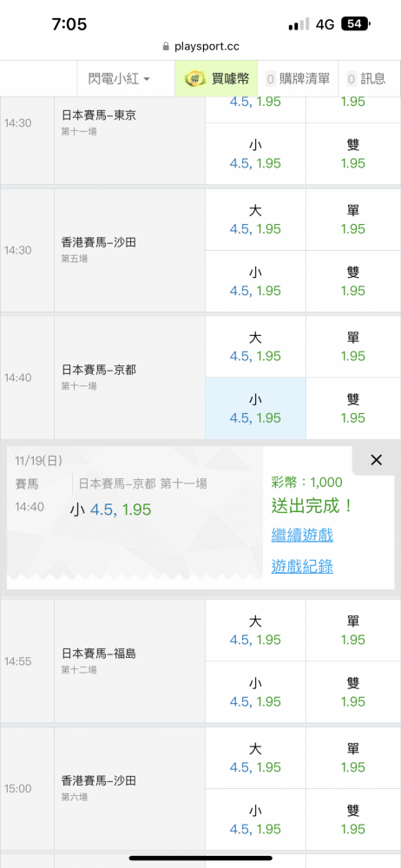Click the 第六場 race label
The height and width of the screenshot is (868, 401).
75,797
